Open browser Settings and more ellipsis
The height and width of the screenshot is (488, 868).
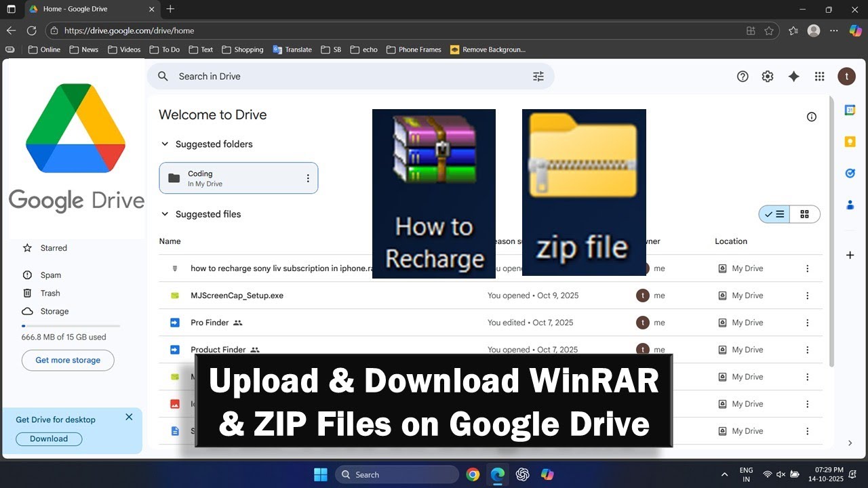834,30
